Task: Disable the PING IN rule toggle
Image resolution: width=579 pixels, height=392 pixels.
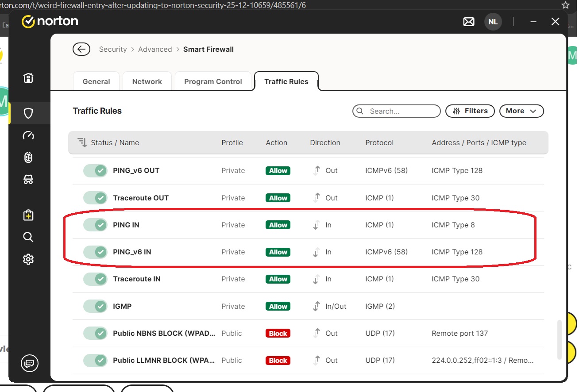Action: point(95,225)
